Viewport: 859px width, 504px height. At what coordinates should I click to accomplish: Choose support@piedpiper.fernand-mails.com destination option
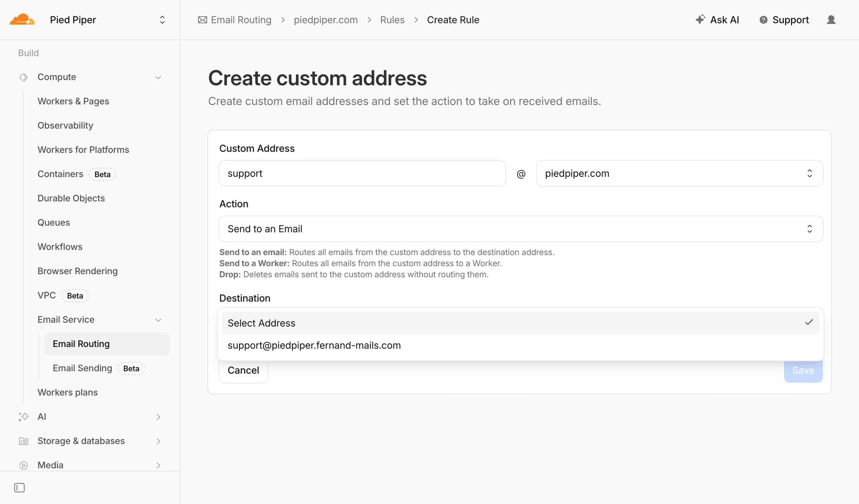coord(314,345)
